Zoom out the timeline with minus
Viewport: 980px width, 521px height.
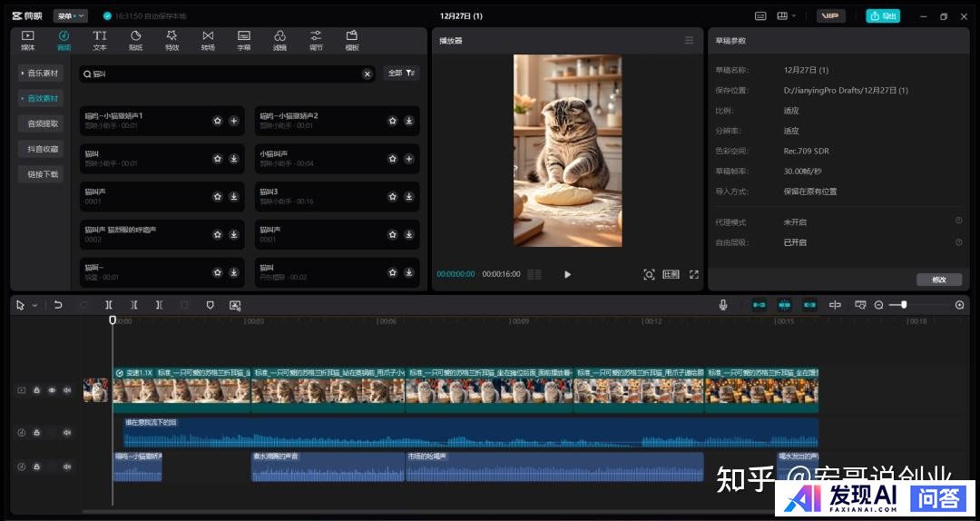pyautogui.click(x=878, y=305)
